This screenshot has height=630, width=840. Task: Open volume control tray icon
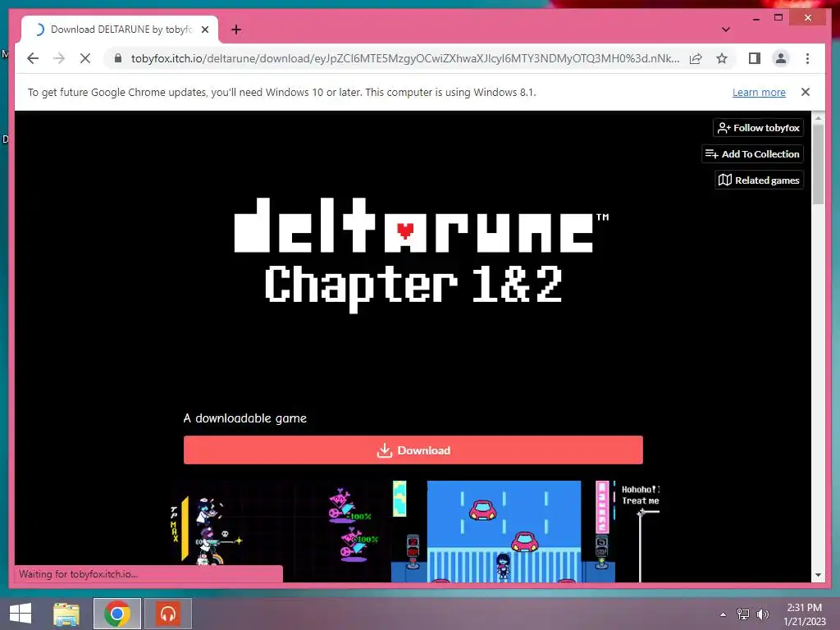(x=763, y=614)
